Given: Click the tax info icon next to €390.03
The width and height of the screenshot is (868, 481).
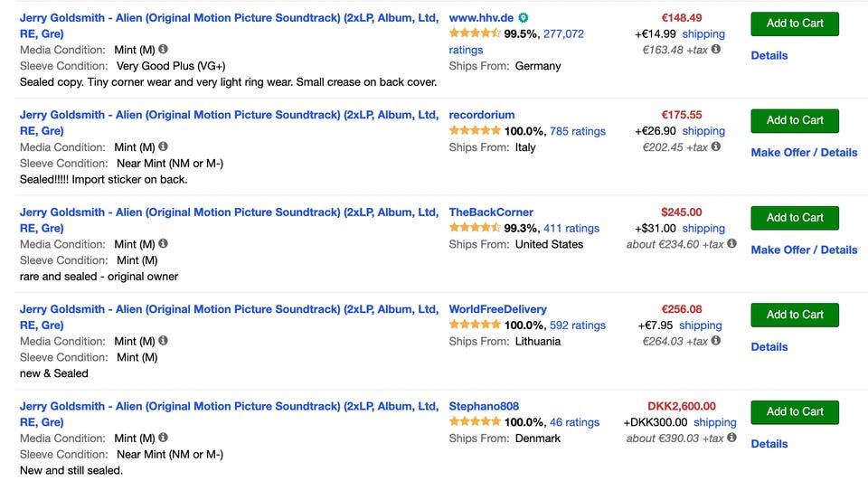Looking at the screenshot, I should coord(732,438).
